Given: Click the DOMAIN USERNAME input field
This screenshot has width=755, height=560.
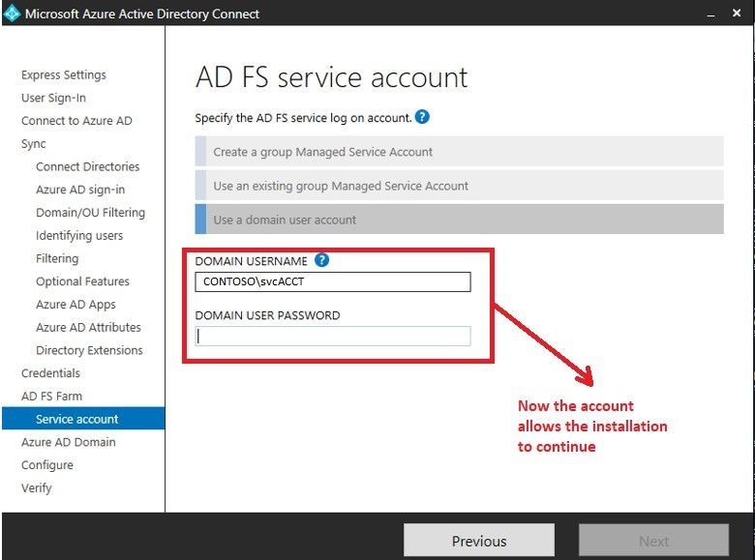Looking at the screenshot, I should tap(333, 281).
